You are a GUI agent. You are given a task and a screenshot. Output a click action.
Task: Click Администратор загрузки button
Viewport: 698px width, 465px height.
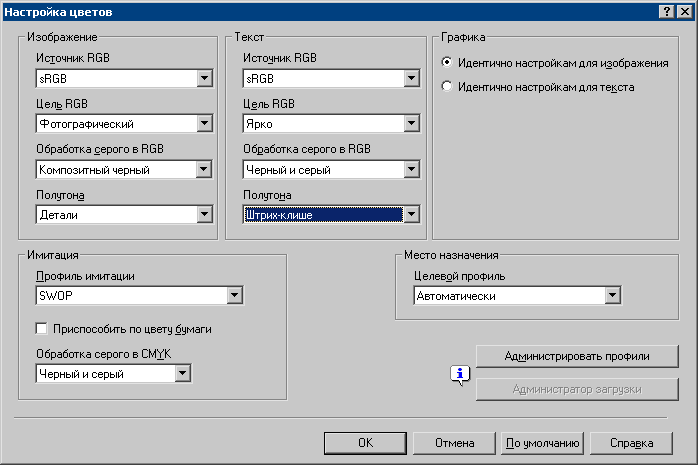click(577, 389)
